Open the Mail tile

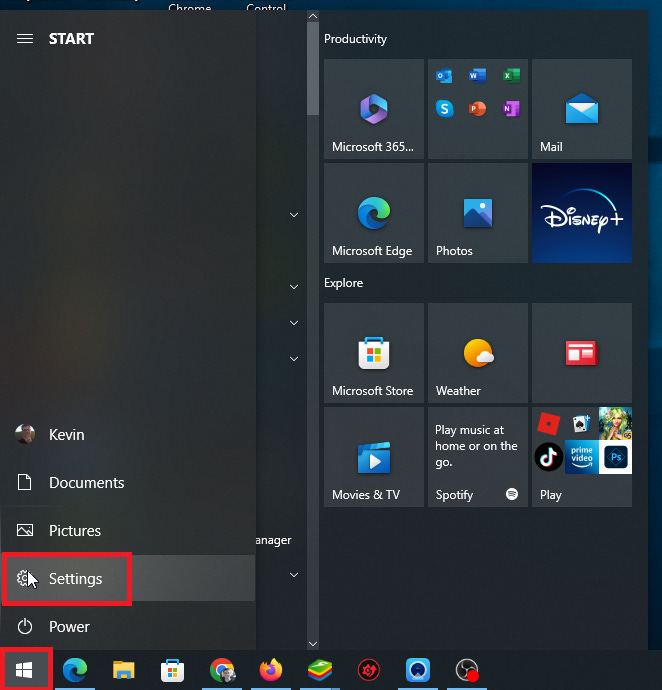coord(582,109)
